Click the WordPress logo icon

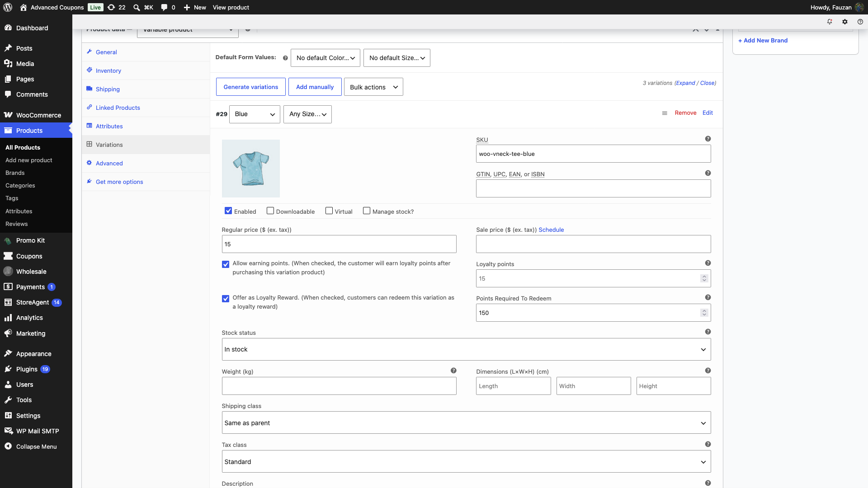point(8,7)
